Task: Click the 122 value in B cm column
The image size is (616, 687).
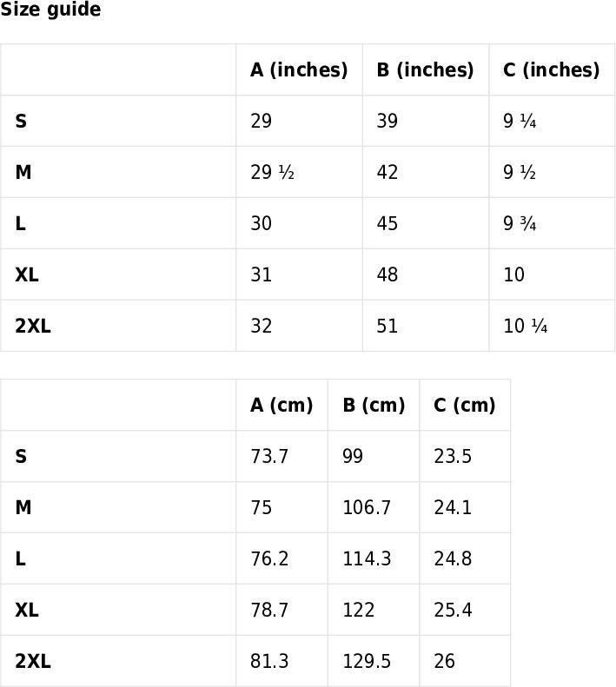Action: (359, 611)
